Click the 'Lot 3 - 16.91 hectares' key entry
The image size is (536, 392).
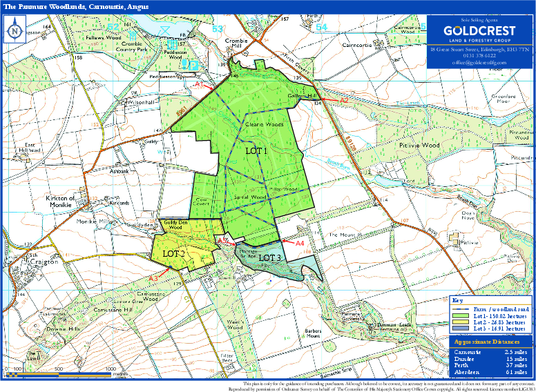click(x=499, y=329)
